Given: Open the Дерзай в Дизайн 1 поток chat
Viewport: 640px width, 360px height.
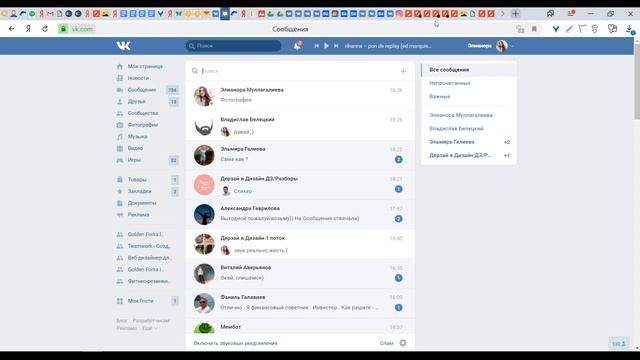Looking at the screenshot, I should tap(300, 244).
